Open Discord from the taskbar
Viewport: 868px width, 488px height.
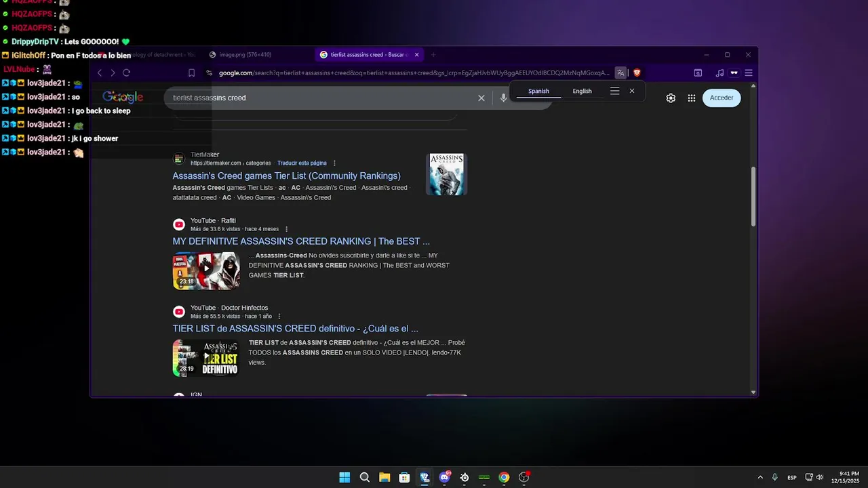[444, 477]
